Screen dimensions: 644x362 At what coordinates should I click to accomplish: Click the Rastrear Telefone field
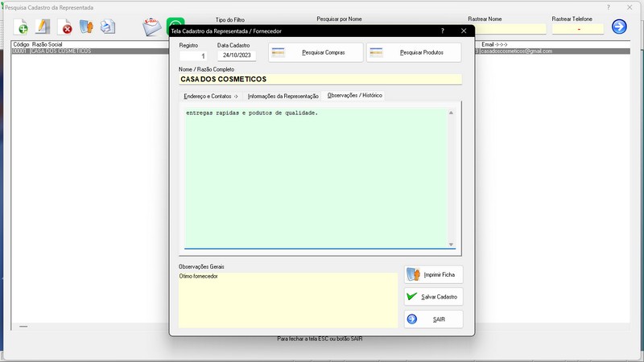[578, 29]
